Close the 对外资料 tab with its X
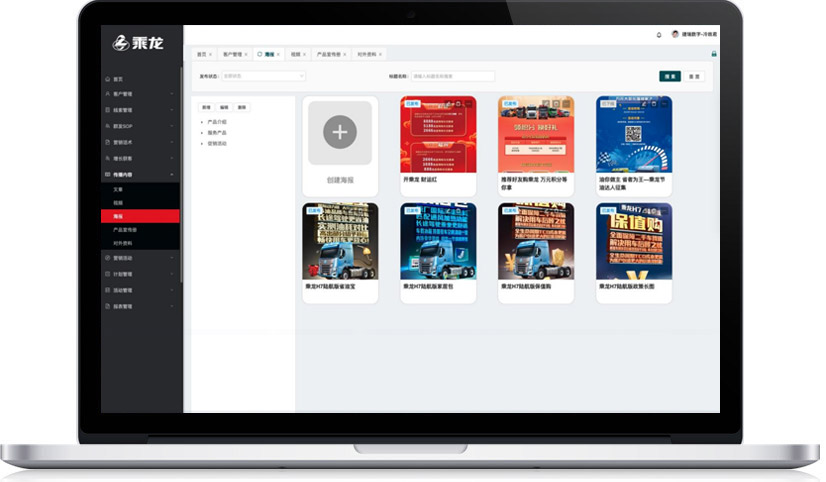Screen dimensions: 826x482 (x=380, y=54)
